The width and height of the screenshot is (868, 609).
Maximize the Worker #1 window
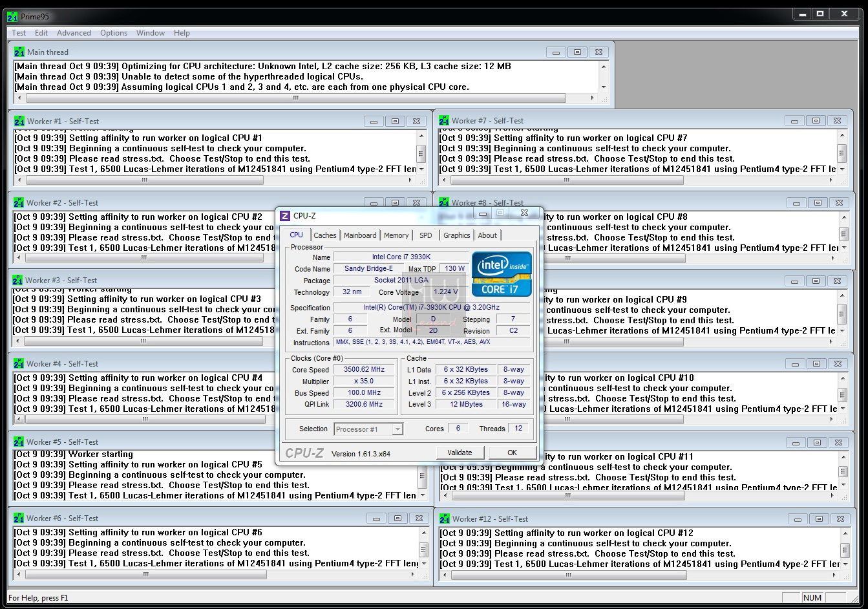pos(395,121)
